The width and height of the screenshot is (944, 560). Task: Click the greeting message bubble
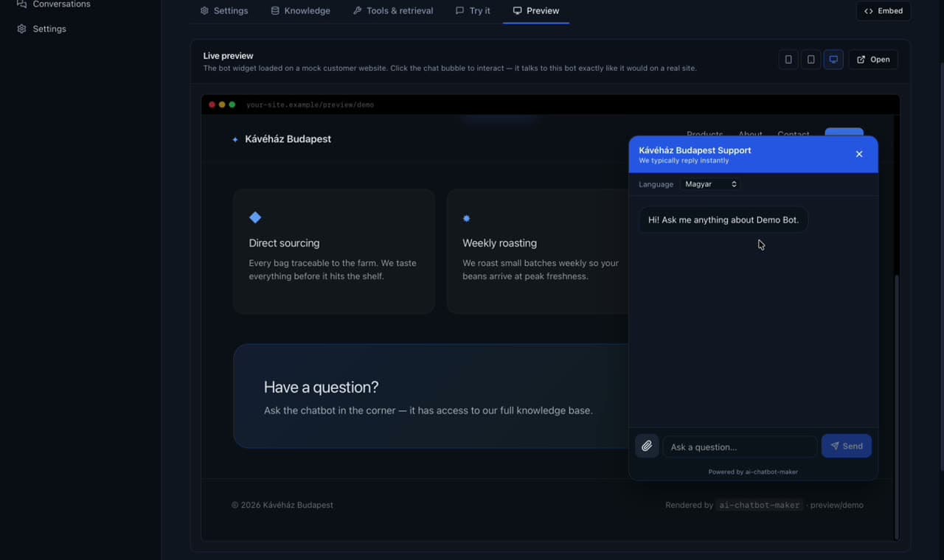click(x=723, y=220)
